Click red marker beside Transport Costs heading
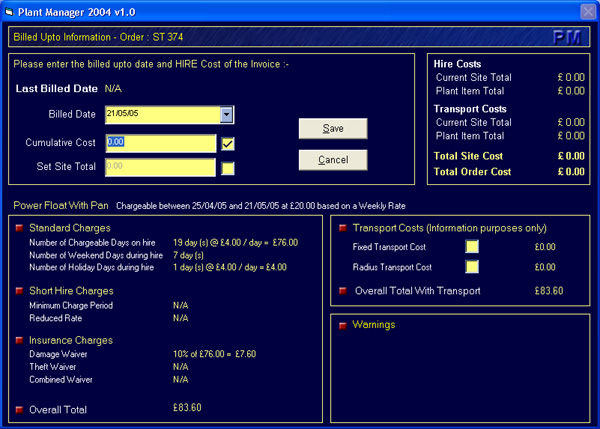Screen dimensions: 600x429 click(343, 228)
